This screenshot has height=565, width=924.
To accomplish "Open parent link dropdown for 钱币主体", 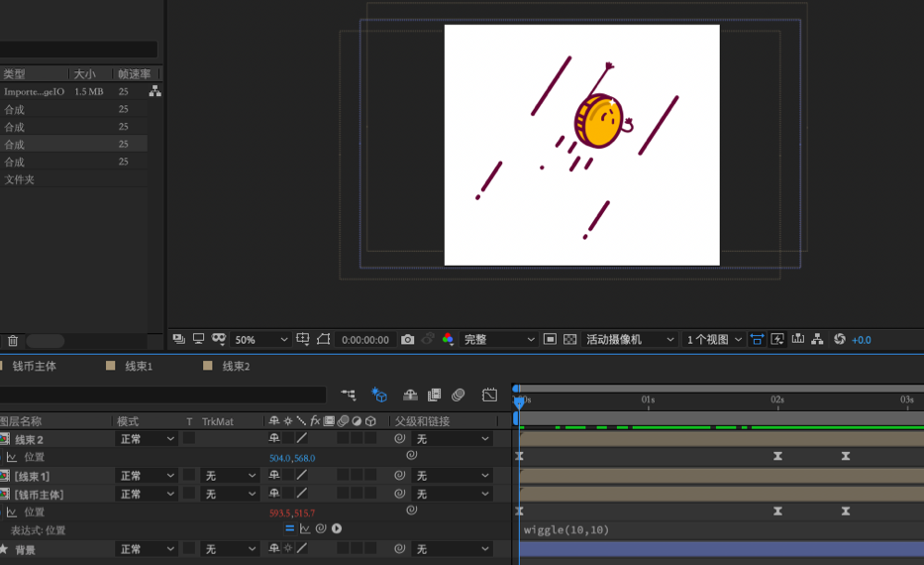I will [452, 494].
